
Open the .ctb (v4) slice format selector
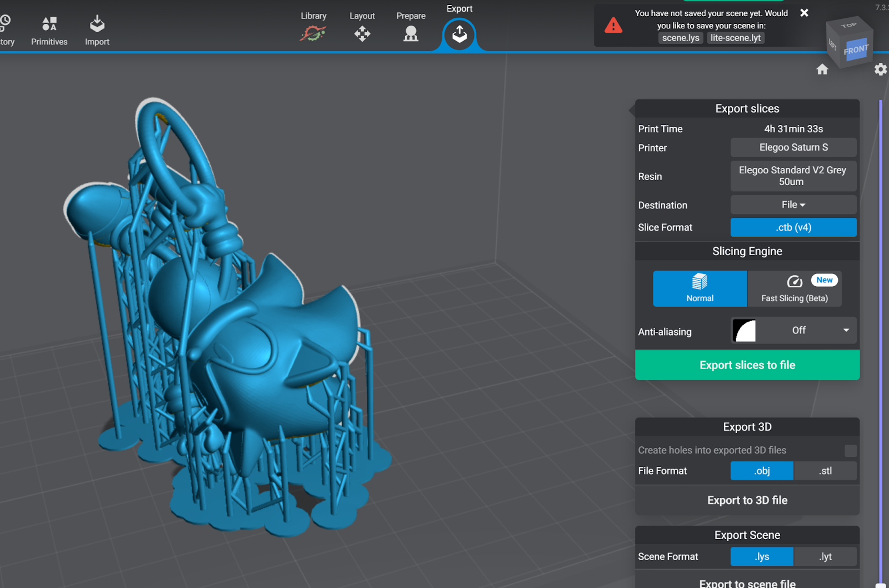[793, 227]
